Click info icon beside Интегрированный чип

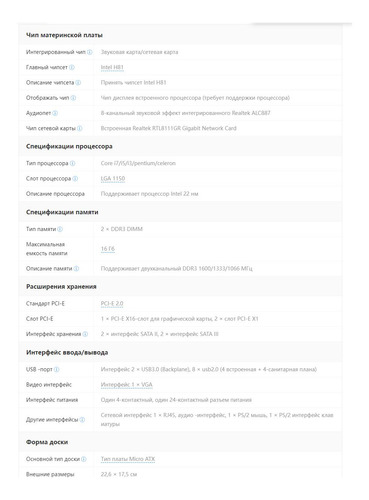click(90, 52)
